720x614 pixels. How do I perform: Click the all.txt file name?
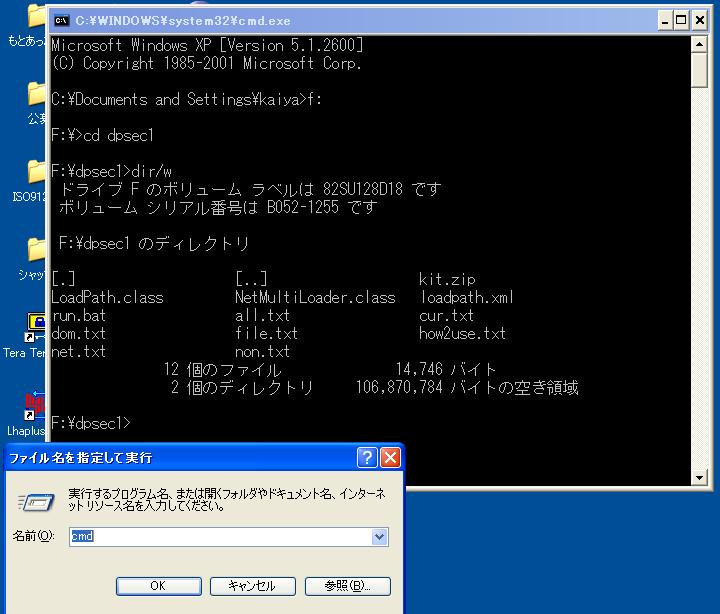(262, 315)
